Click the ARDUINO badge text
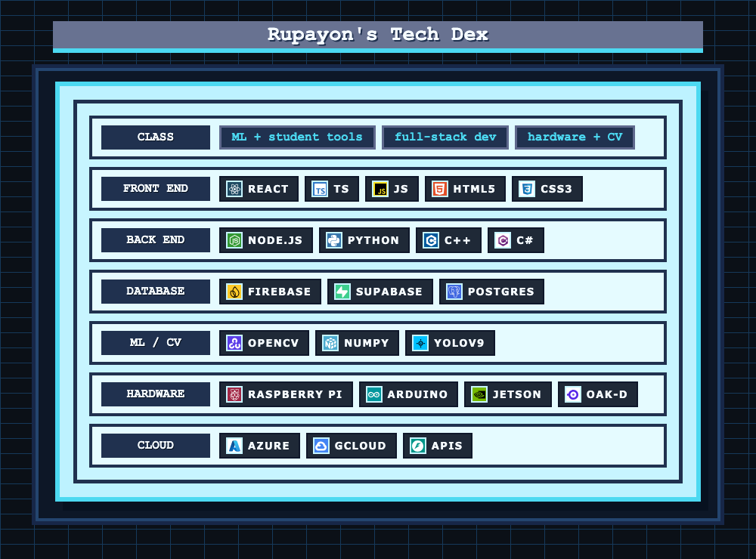The image size is (756, 559). (x=417, y=394)
